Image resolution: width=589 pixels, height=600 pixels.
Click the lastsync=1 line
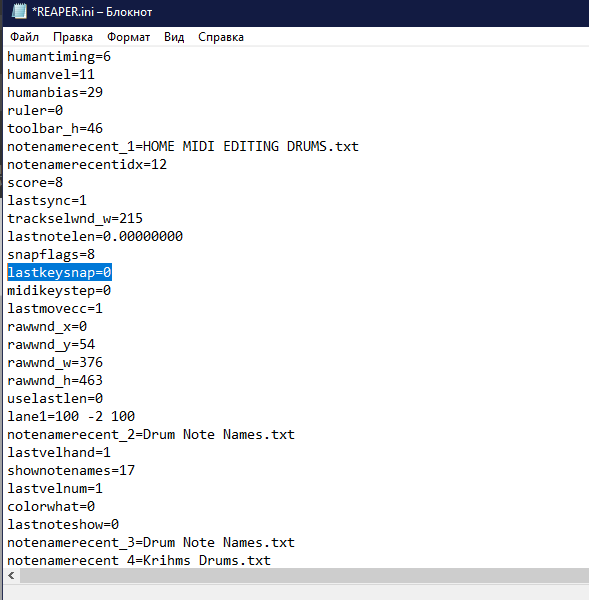click(x=47, y=201)
